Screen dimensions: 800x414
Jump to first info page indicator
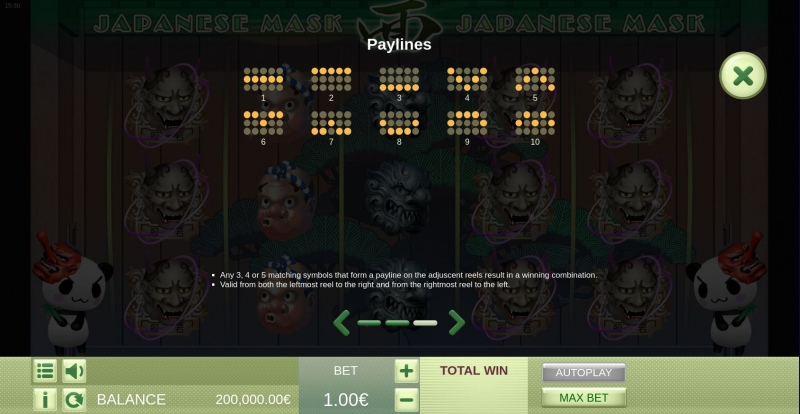[369, 323]
